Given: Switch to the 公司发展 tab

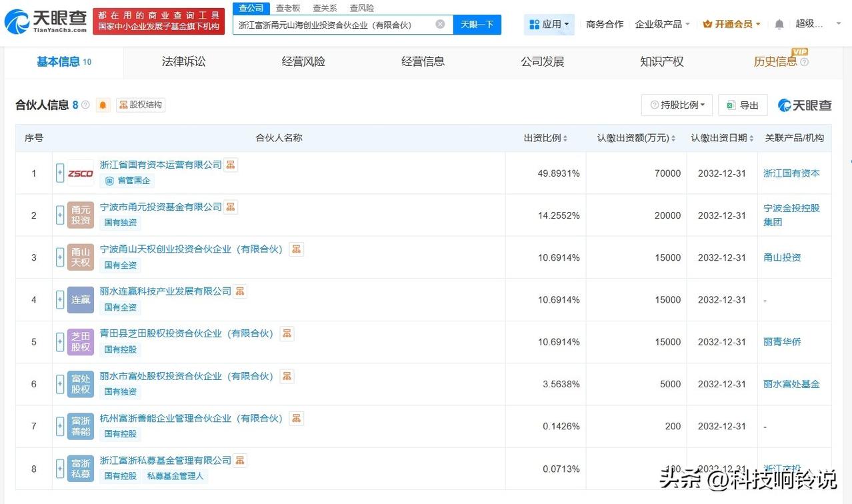Looking at the screenshot, I should [x=543, y=62].
